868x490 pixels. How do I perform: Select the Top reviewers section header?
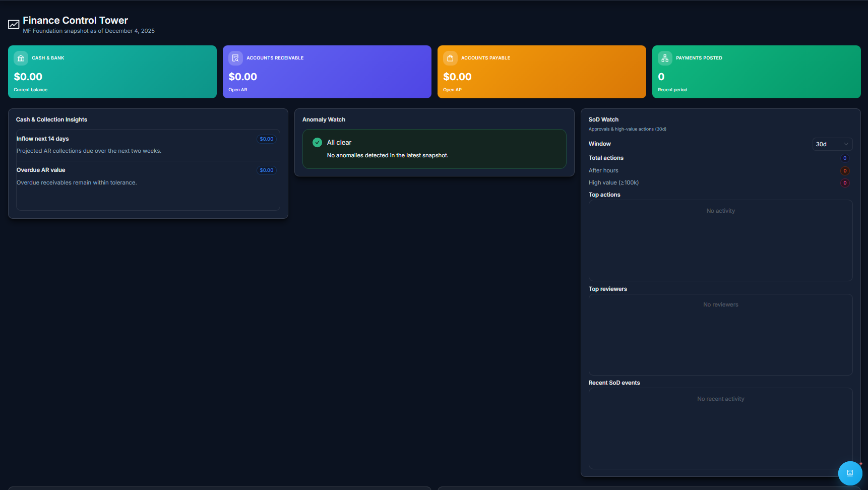coord(608,289)
